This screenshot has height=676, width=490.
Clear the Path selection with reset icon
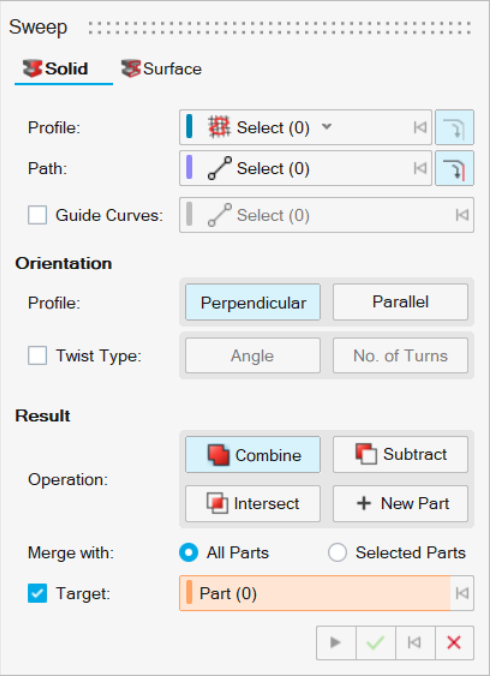420,168
